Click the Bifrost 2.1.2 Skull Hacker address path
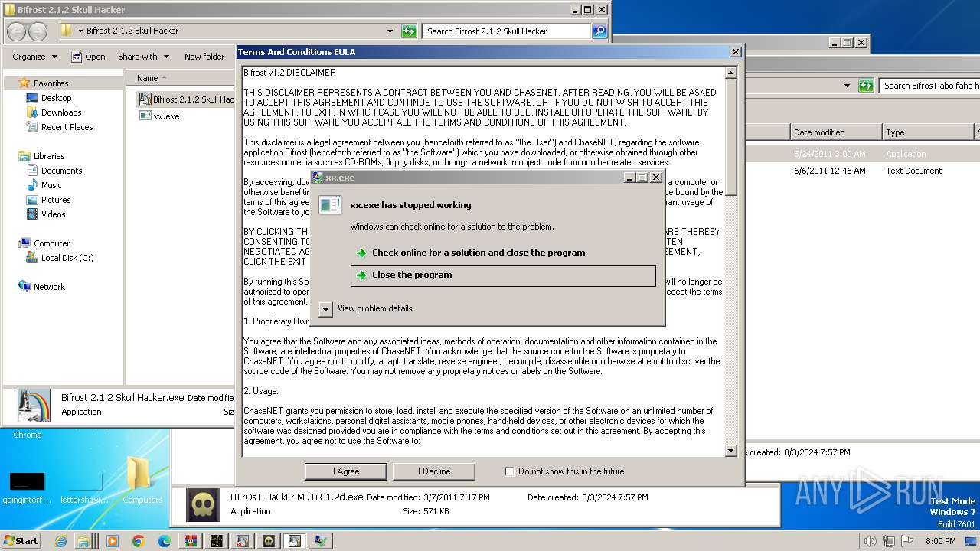 click(132, 31)
